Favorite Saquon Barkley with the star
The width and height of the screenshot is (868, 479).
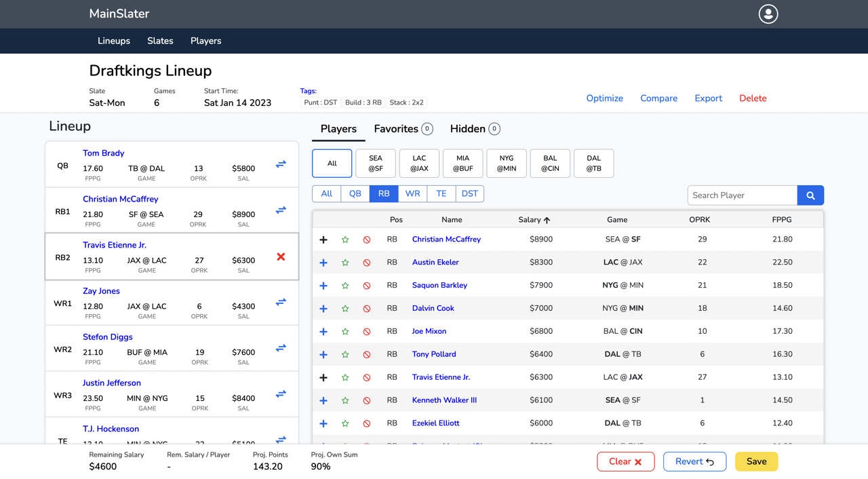click(345, 286)
